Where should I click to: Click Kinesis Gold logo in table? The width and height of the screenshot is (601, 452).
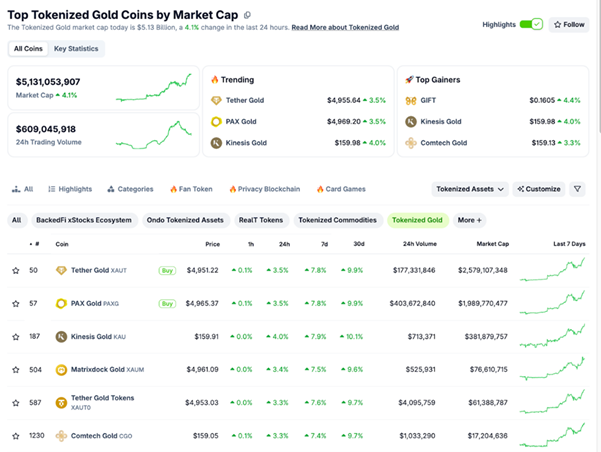pos(62,337)
